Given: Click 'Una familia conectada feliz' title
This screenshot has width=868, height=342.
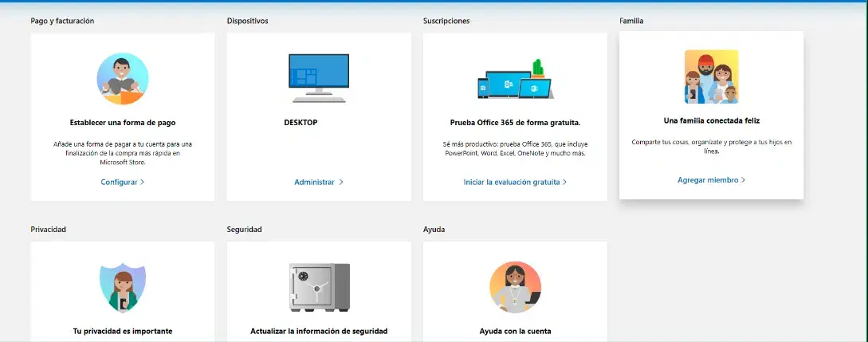Looking at the screenshot, I should [x=711, y=120].
